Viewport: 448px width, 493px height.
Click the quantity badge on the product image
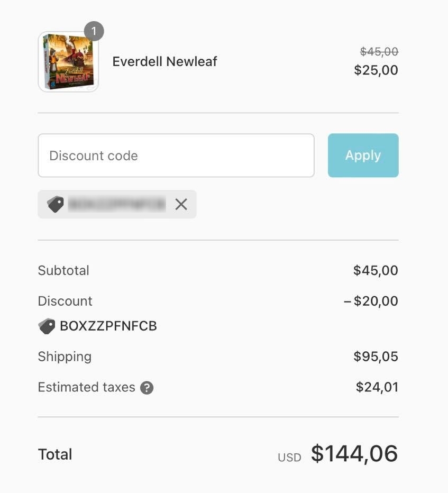[x=94, y=31]
